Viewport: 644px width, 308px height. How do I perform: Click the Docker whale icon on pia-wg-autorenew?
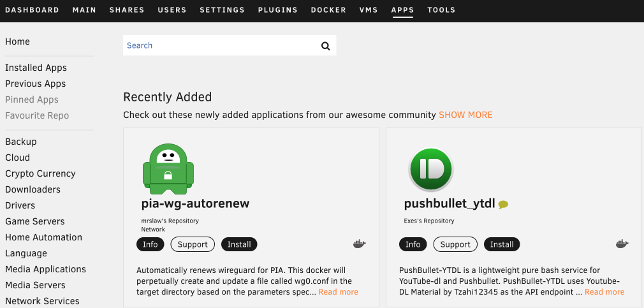point(359,244)
